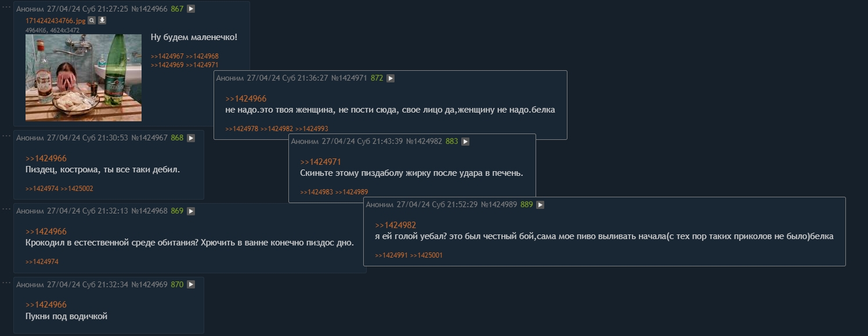The height and width of the screenshot is (336, 868).
Task: Click the quoted >>1424982 in post №1424989
Action: pos(395,225)
